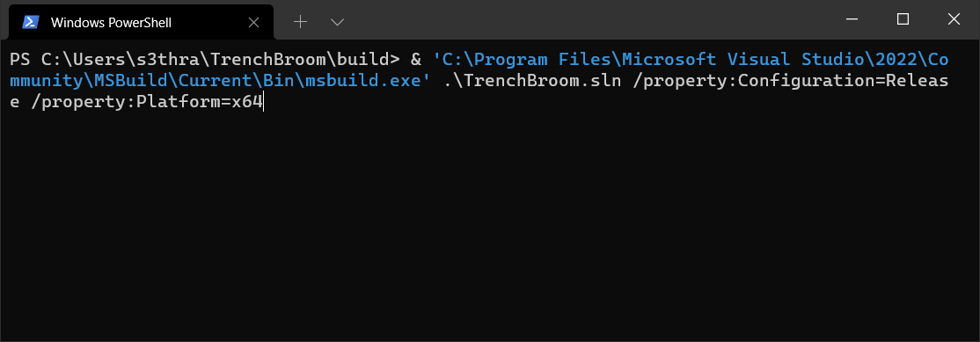Expand the new tab profile dropdown chevron
The height and width of the screenshot is (342, 980).
pyautogui.click(x=338, y=23)
